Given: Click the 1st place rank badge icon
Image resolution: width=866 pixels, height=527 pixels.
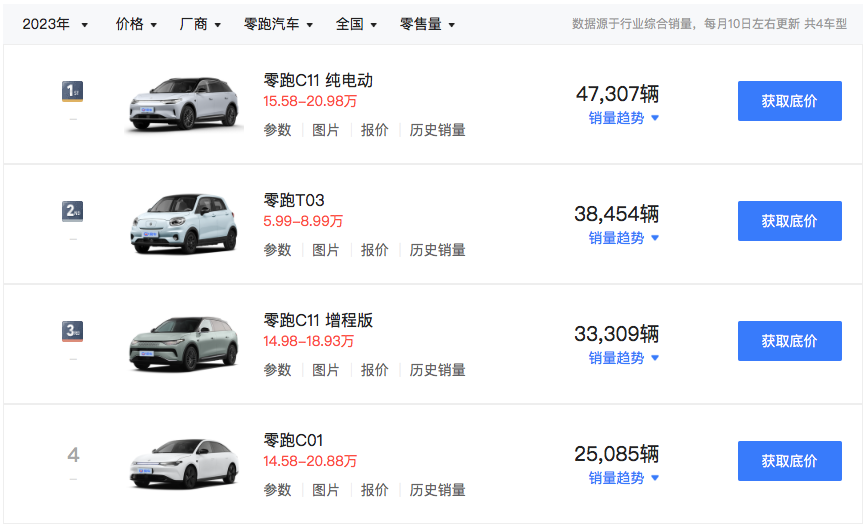Looking at the screenshot, I should tap(72, 92).
